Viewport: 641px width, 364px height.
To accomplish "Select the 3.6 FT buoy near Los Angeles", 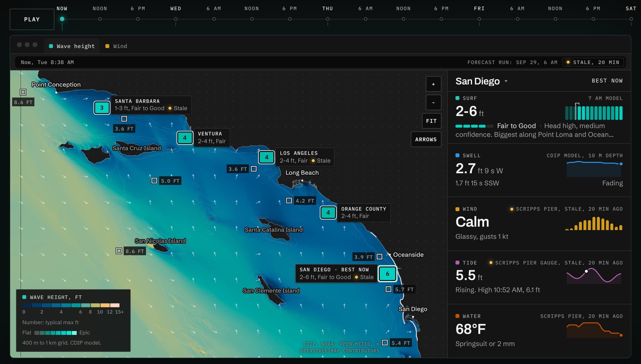I will tap(254, 169).
